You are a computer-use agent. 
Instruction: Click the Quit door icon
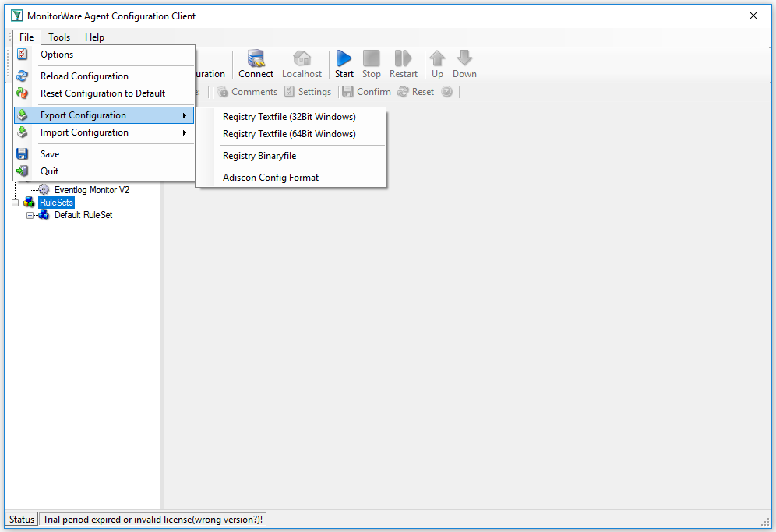click(23, 171)
